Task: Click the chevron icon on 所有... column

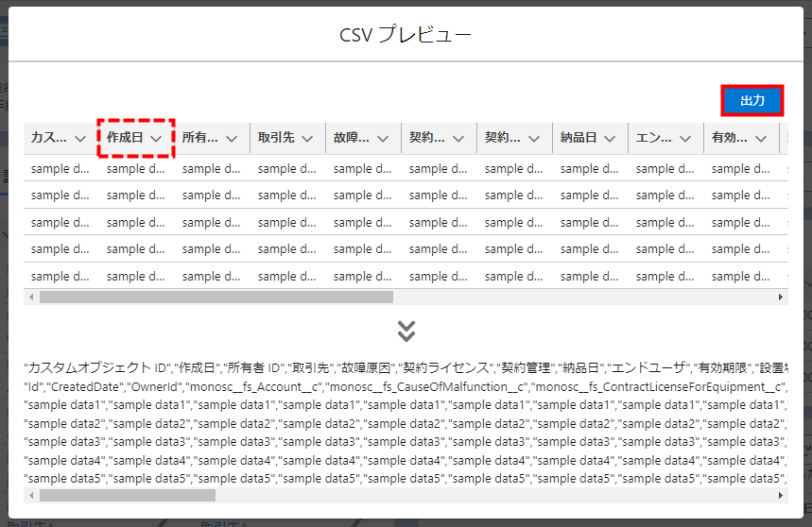Action: (x=232, y=138)
